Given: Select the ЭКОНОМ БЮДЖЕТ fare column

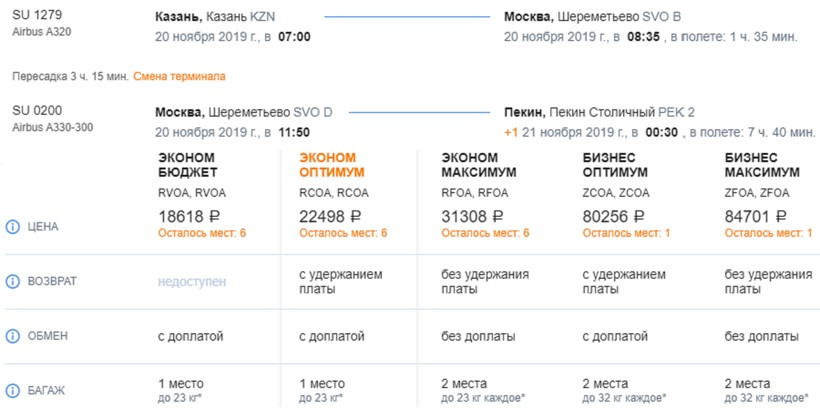Looking at the screenshot, I should [187, 164].
